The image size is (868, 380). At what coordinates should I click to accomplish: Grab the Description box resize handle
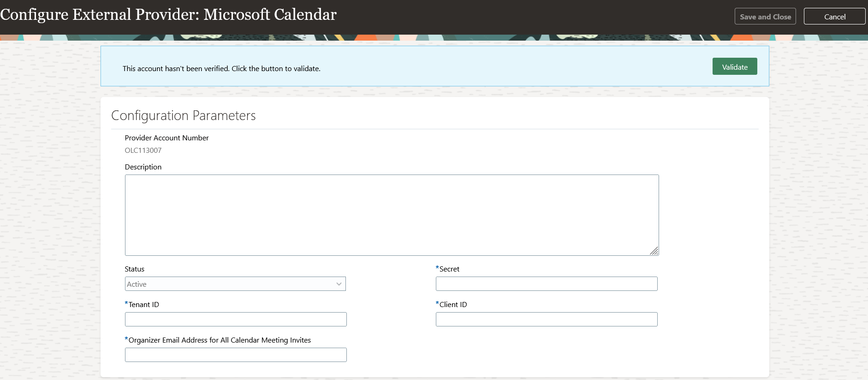pyautogui.click(x=654, y=251)
